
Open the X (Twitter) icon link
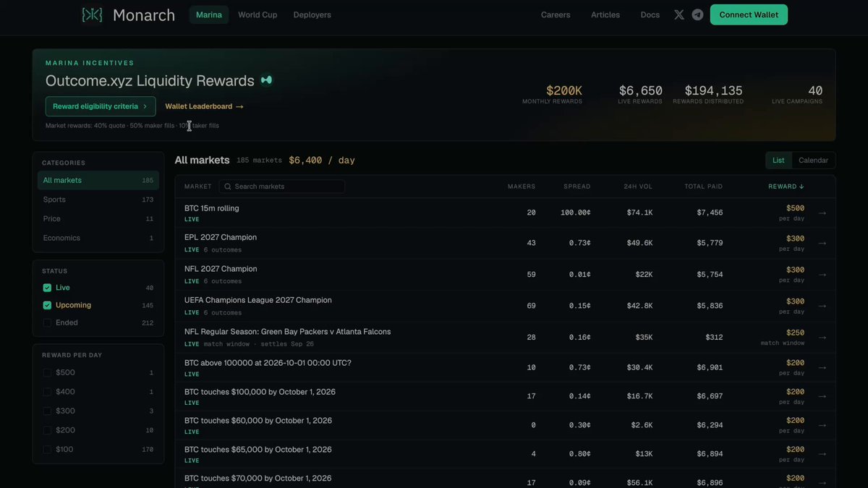click(678, 14)
